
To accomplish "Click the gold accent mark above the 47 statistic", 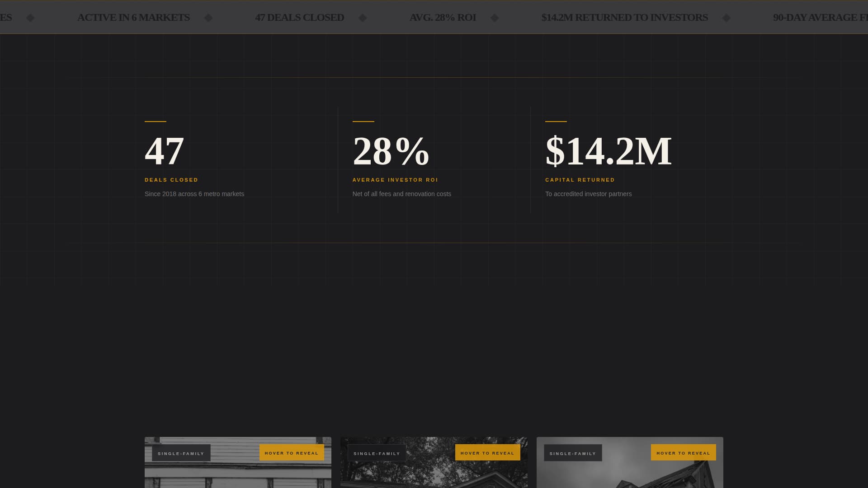I will [155, 121].
